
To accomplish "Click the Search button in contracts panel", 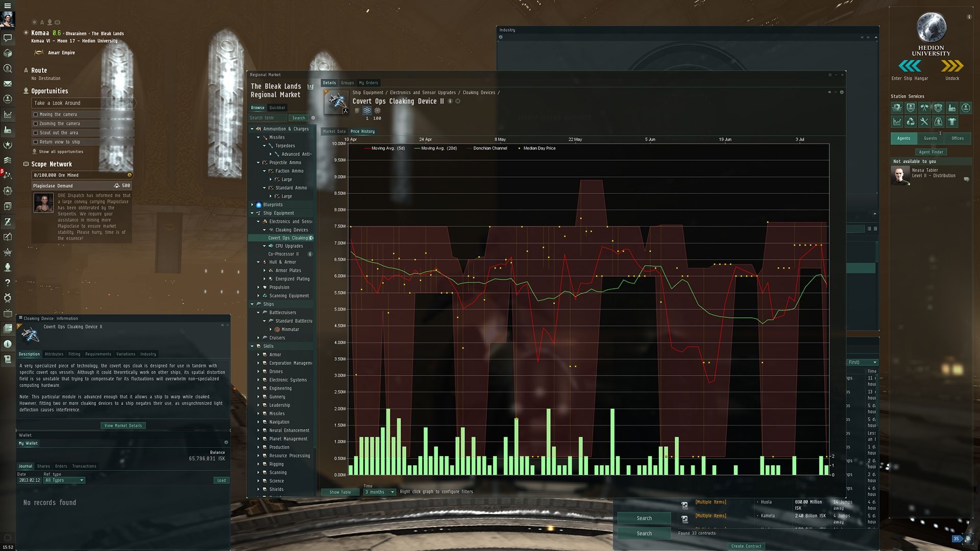I will (x=644, y=533).
